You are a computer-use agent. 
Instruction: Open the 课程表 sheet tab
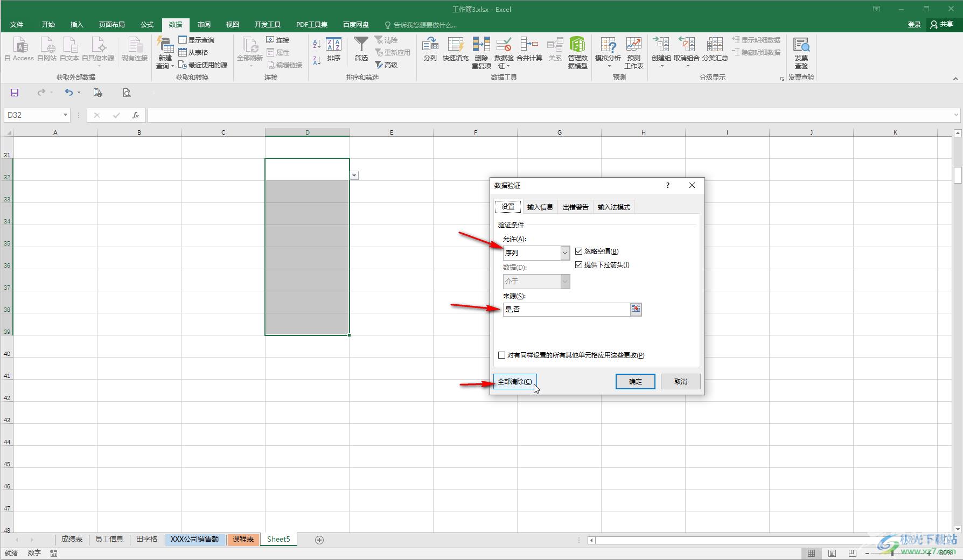[x=243, y=539]
